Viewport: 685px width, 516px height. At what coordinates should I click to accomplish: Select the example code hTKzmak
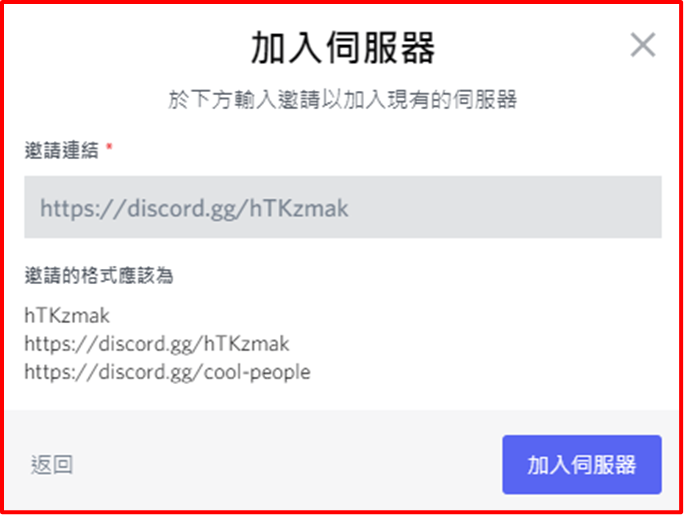(x=67, y=315)
